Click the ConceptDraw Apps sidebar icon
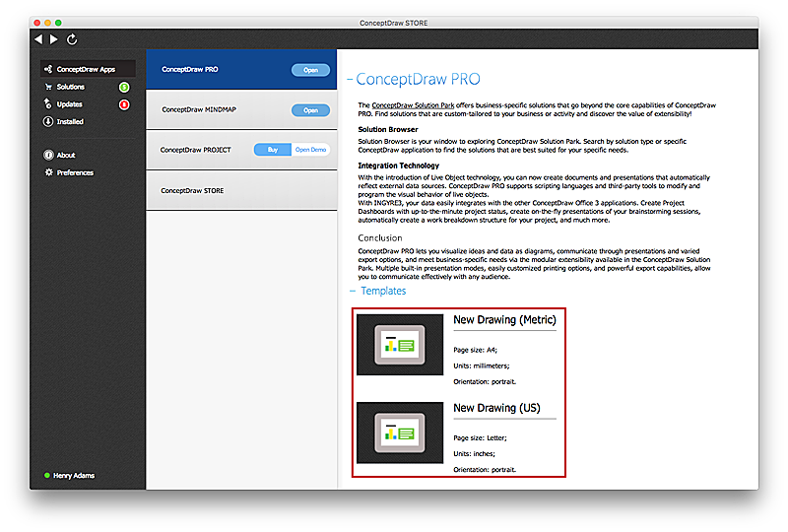 click(48, 69)
